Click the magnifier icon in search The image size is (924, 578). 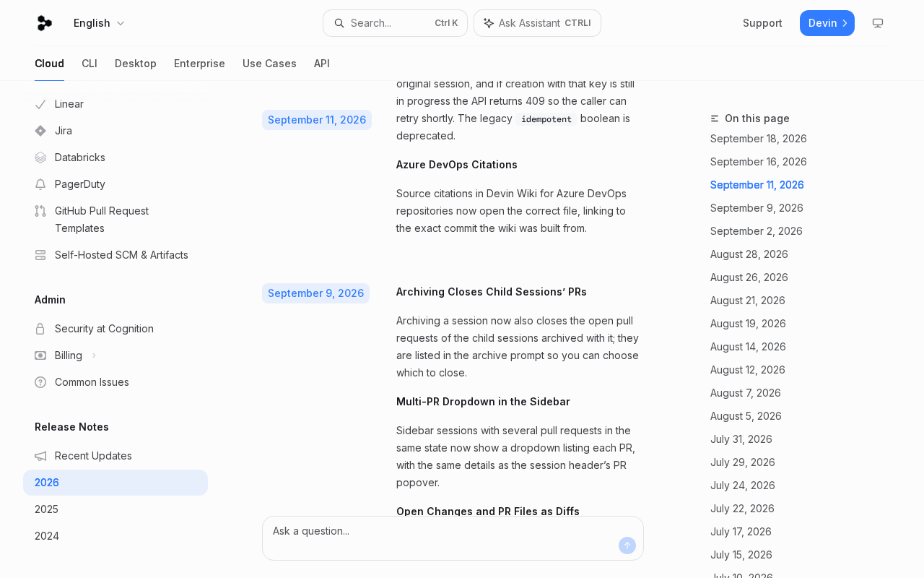[339, 23]
